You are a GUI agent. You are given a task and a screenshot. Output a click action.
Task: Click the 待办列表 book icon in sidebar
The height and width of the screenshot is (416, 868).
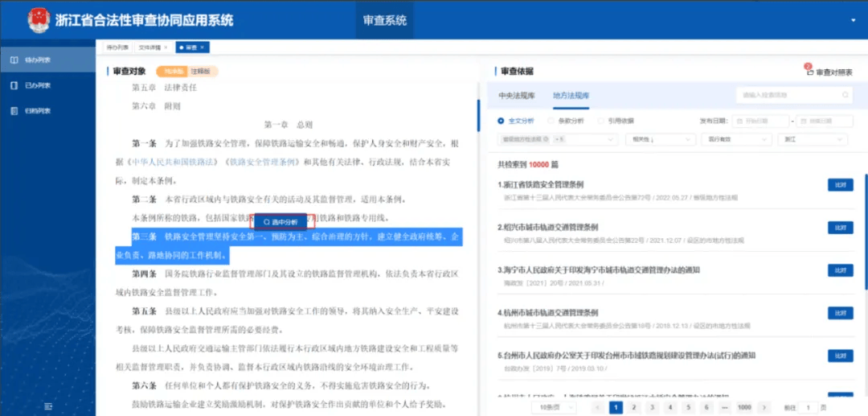pos(14,60)
